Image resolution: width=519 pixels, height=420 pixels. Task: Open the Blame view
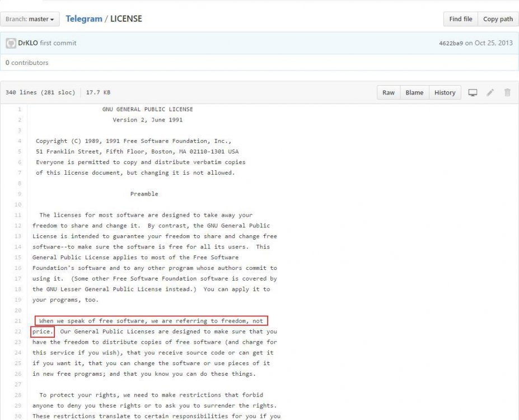tap(414, 92)
